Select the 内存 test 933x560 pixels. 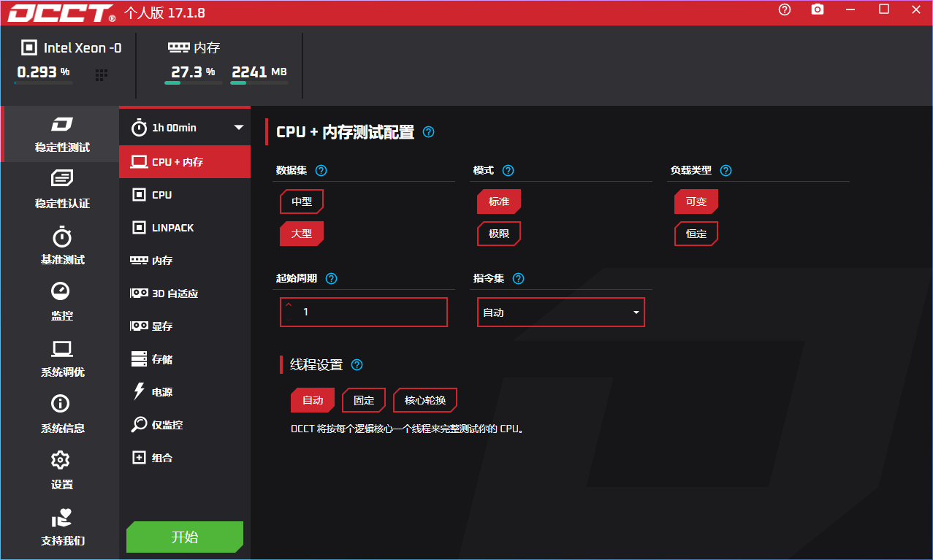pos(185,261)
